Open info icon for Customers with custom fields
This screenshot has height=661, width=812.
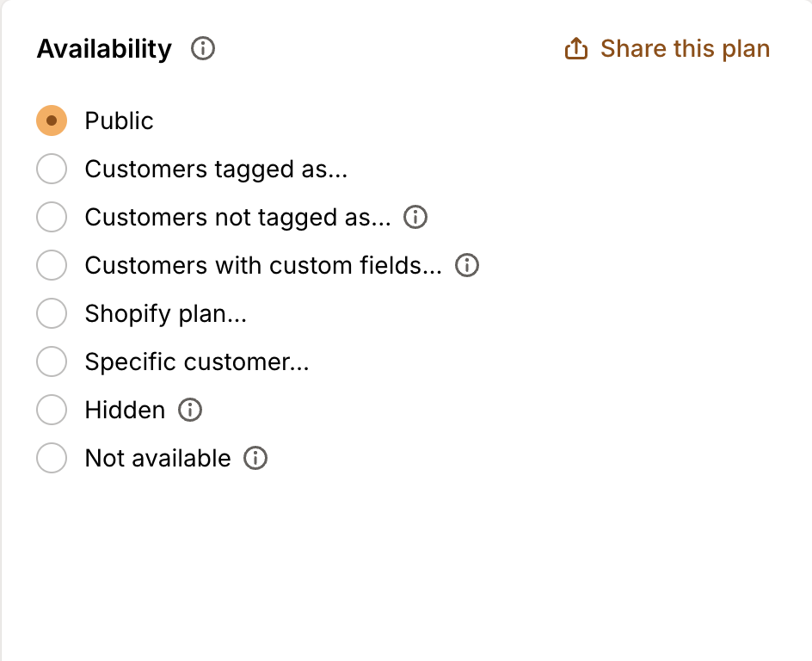pos(467,266)
